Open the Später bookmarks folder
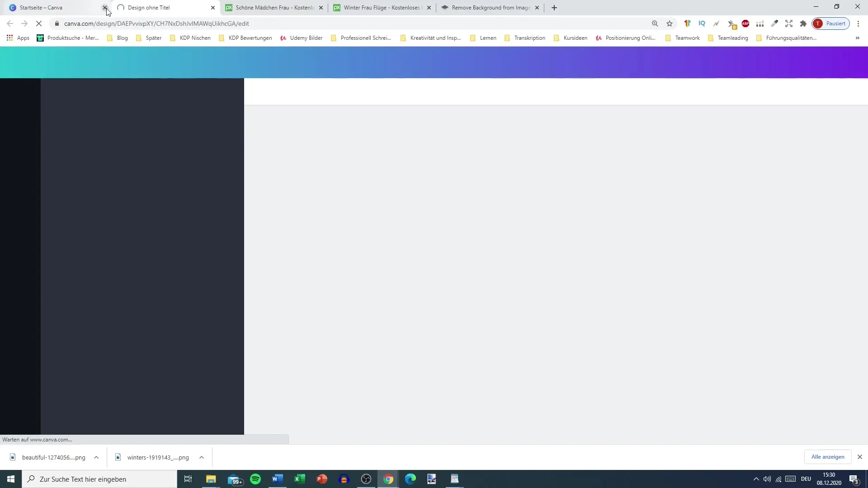Image resolution: width=868 pixels, height=488 pixels. point(149,38)
